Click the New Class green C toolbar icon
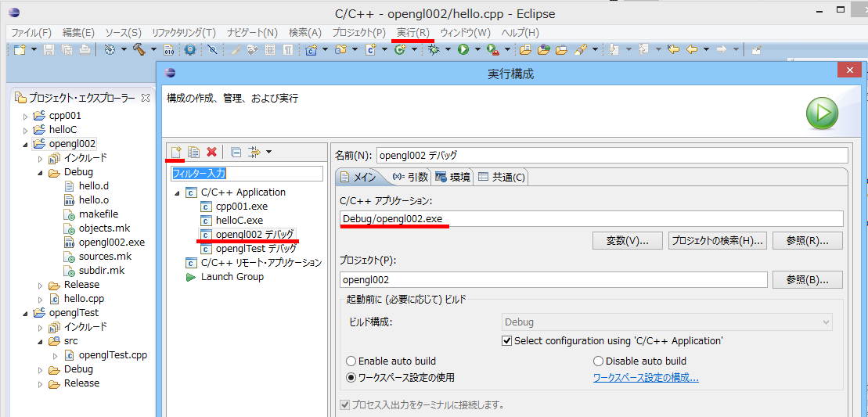The width and height of the screenshot is (868, 417). click(400, 50)
